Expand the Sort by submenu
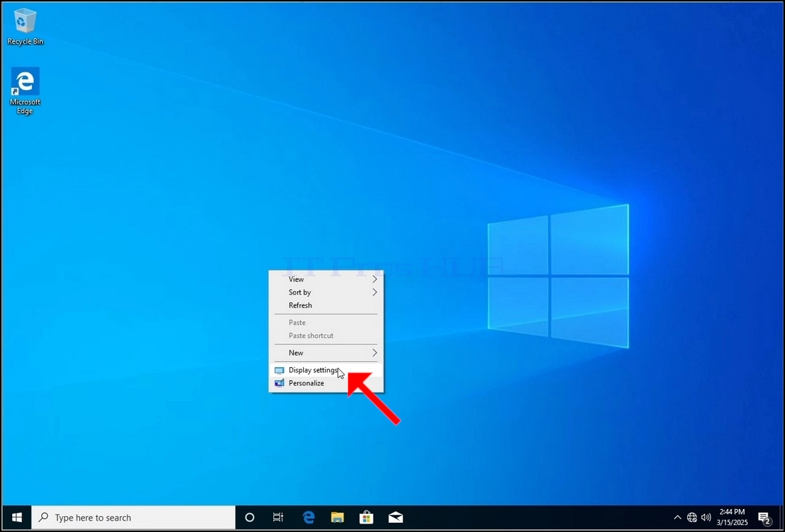This screenshot has height=532, width=785. [326, 292]
